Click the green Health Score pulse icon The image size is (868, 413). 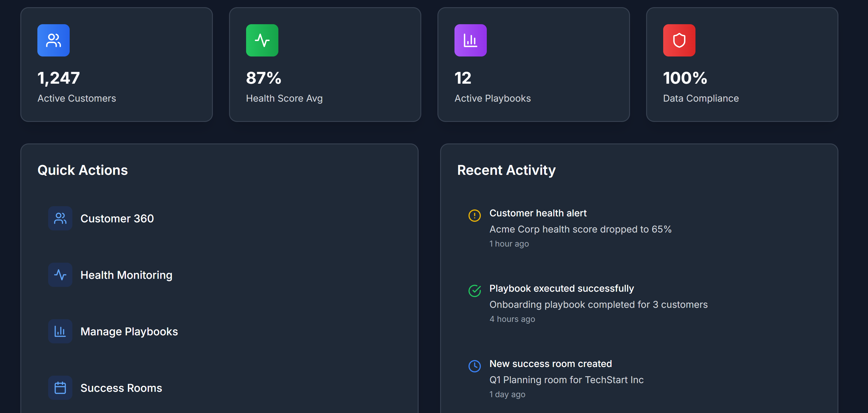(x=262, y=40)
